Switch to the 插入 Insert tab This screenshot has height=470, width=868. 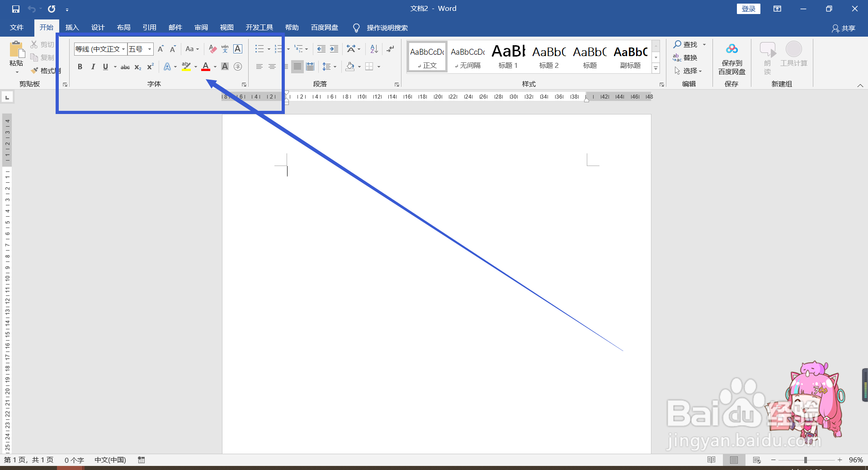pos(72,28)
